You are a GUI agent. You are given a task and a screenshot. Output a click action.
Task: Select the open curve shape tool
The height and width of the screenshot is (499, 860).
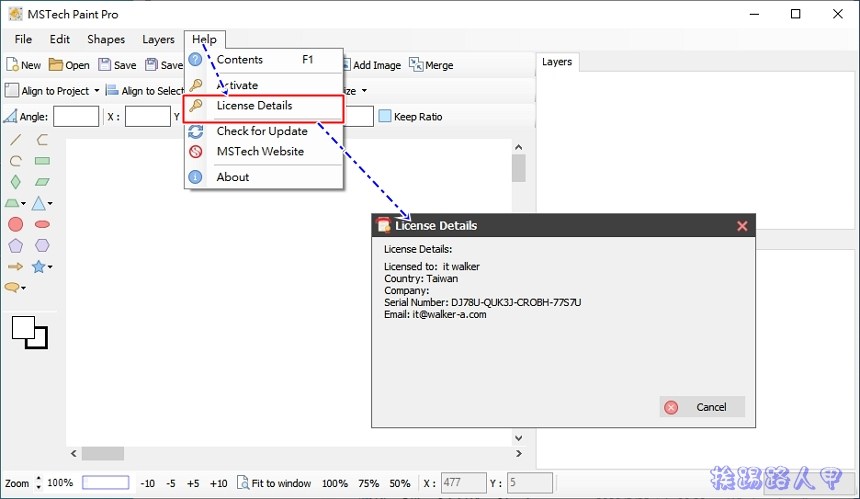[x=42, y=140]
